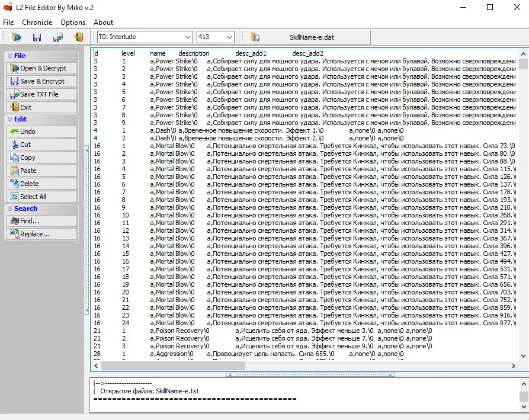Click the Cut button

click(41, 145)
